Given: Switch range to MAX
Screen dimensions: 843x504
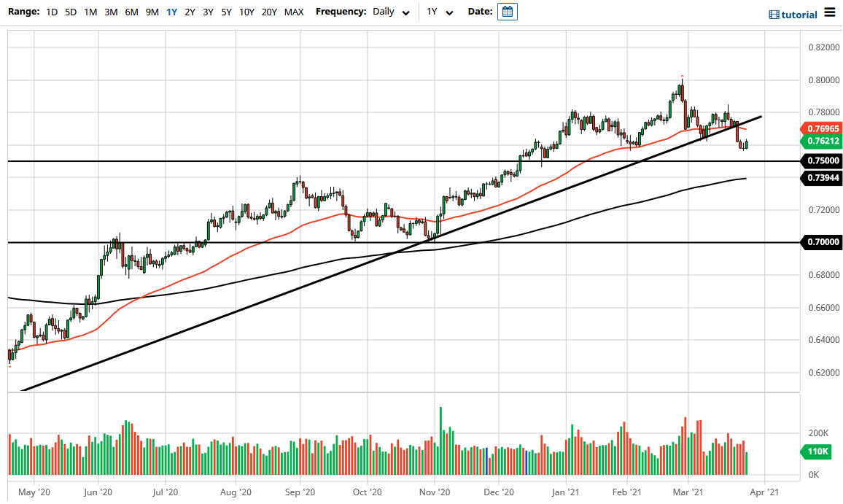Looking at the screenshot, I should click(294, 12).
